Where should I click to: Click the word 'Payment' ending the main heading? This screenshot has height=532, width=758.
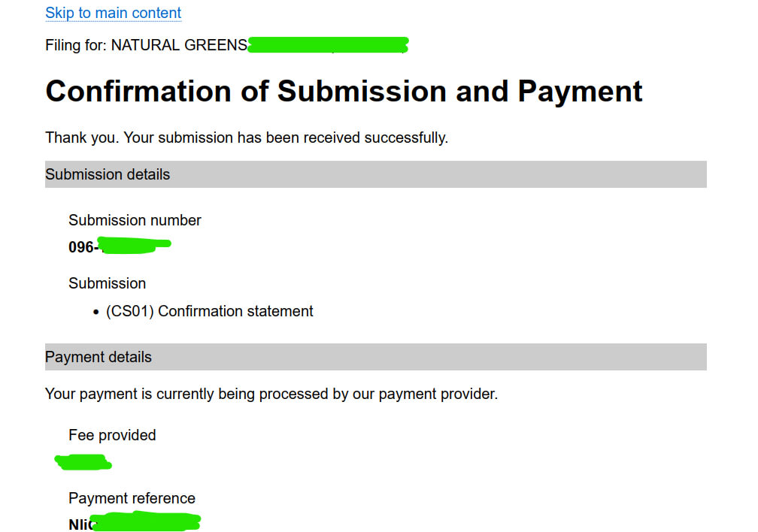(x=580, y=92)
